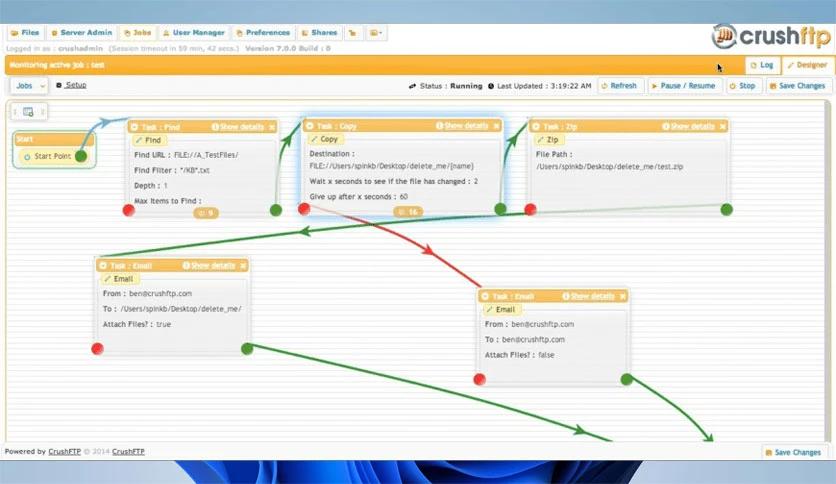Close the Copy task
The height and width of the screenshot is (484, 836).
click(496, 126)
